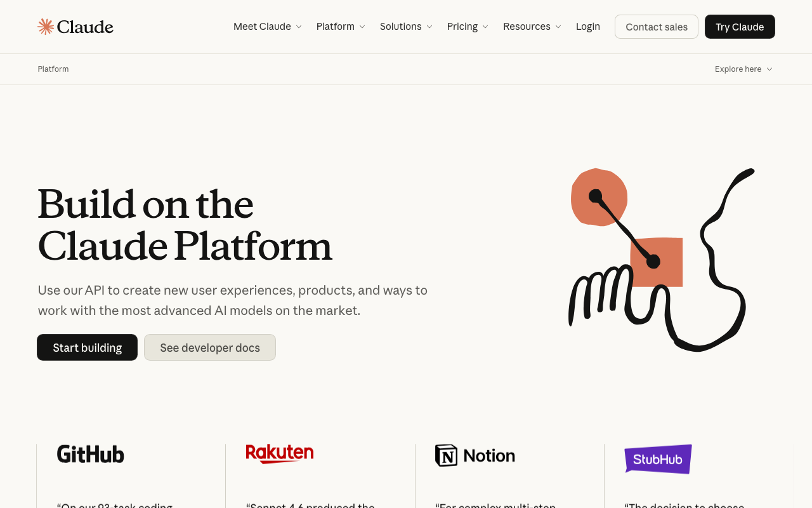Open the GitHub logo testimonial
This screenshot has height=508, width=812.
point(91,454)
